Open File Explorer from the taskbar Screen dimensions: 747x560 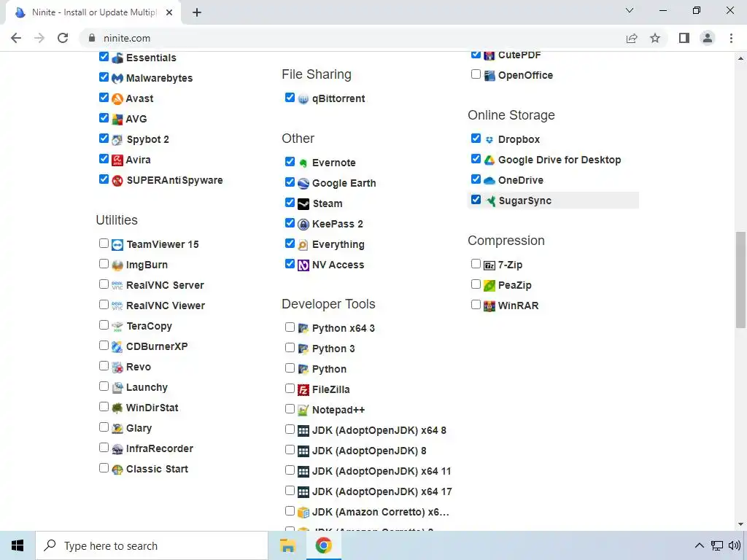click(x=287, y=545)
